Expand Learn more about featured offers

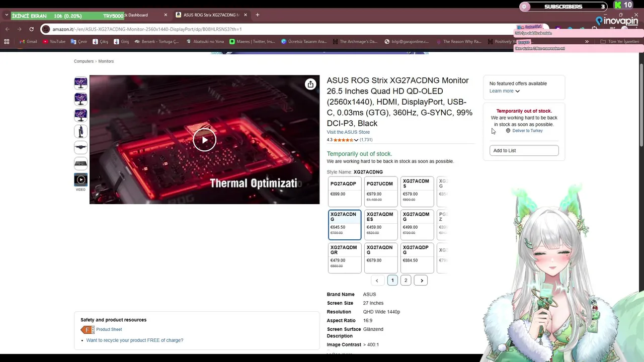[x=505, y=91]
